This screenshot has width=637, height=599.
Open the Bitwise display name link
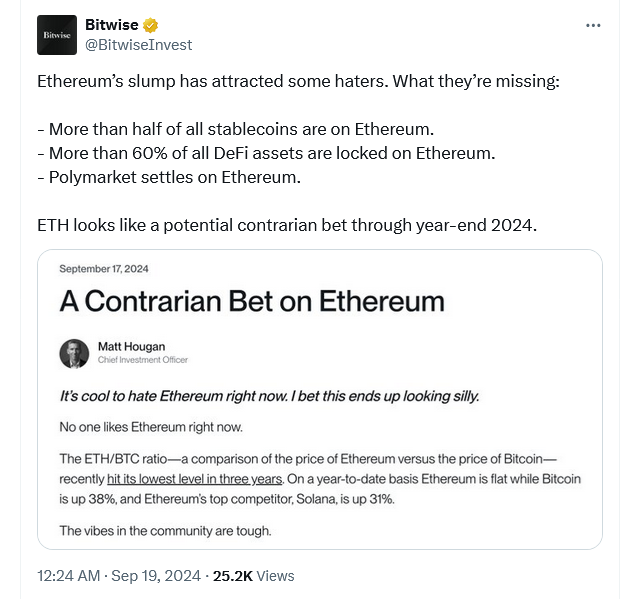pyautogui.click(x=112, y=25)
